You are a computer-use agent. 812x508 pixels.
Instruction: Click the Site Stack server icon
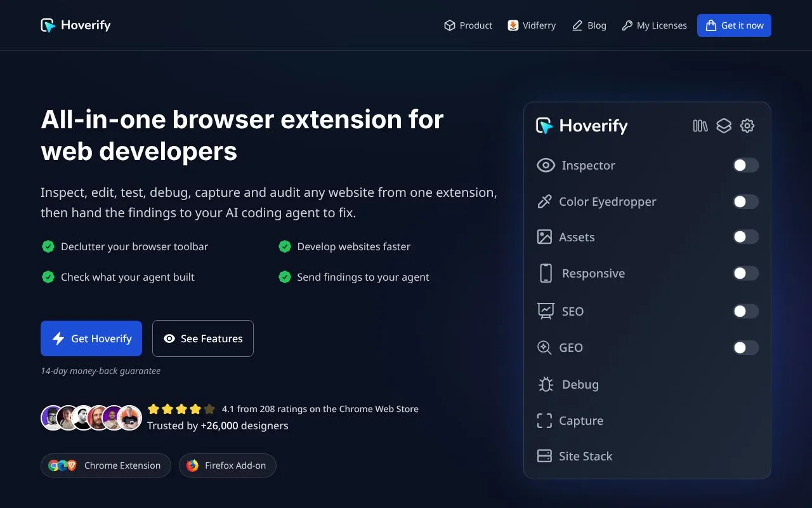click(544, 456)
